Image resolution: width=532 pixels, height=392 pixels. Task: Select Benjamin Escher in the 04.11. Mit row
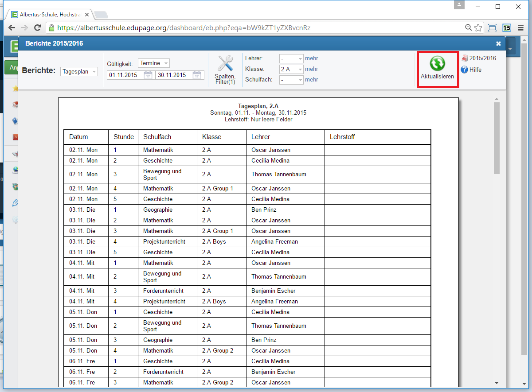(274, 291)
